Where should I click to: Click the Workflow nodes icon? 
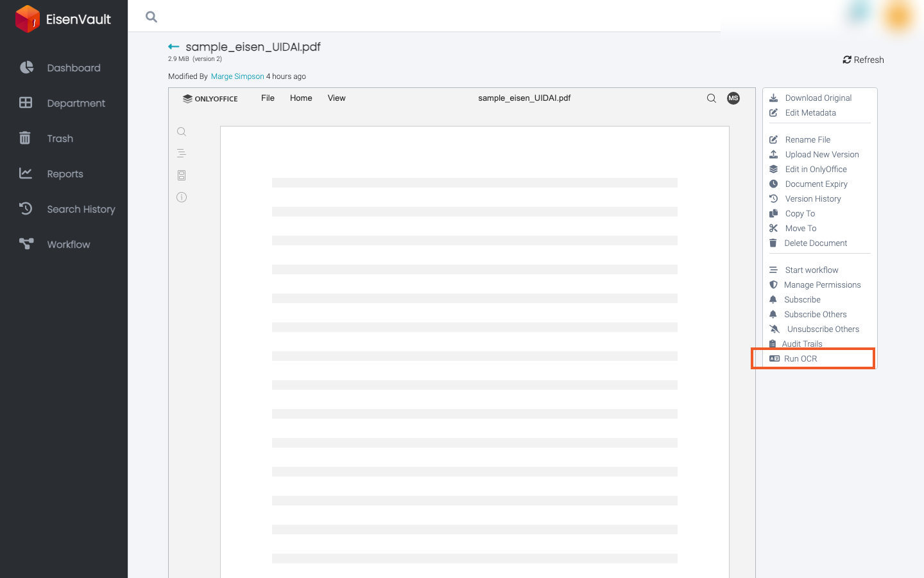[26, 243]
